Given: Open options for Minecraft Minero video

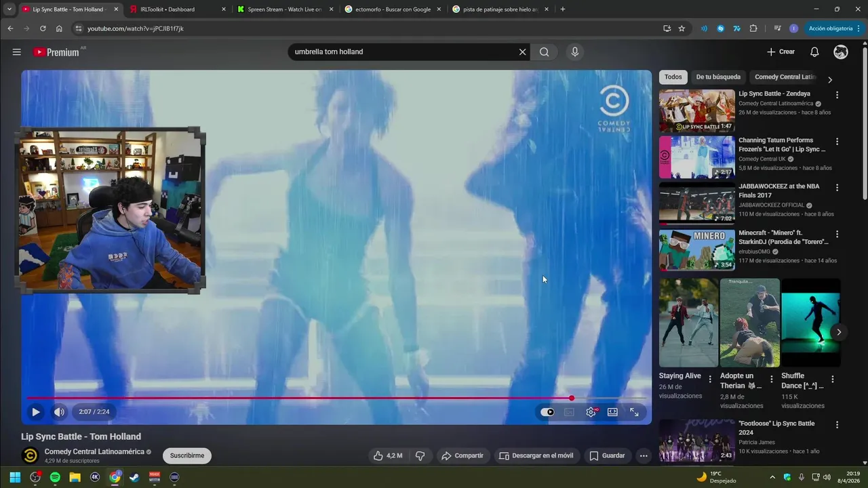Looking at the screenshot, I should click(x=837, y=235).
